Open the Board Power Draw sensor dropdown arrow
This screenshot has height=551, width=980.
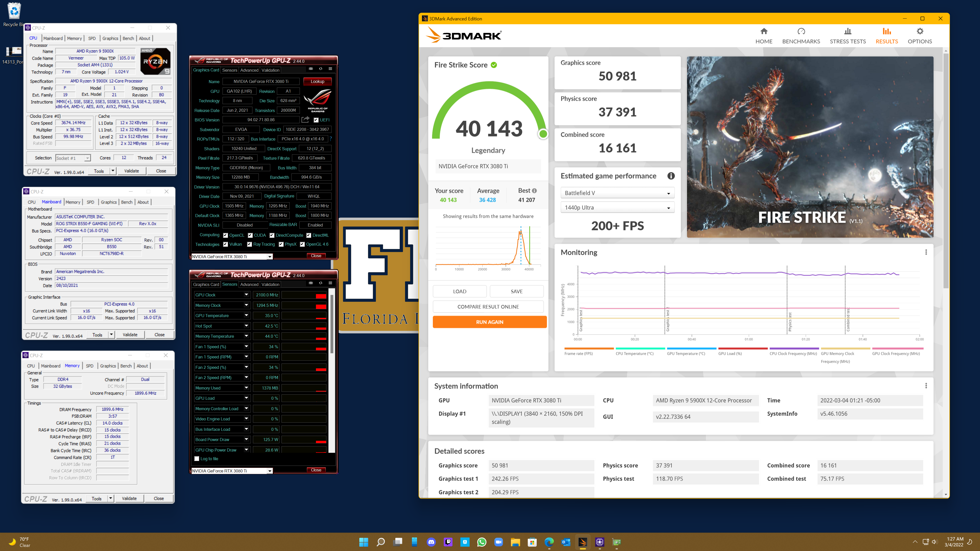coord(246,440)
